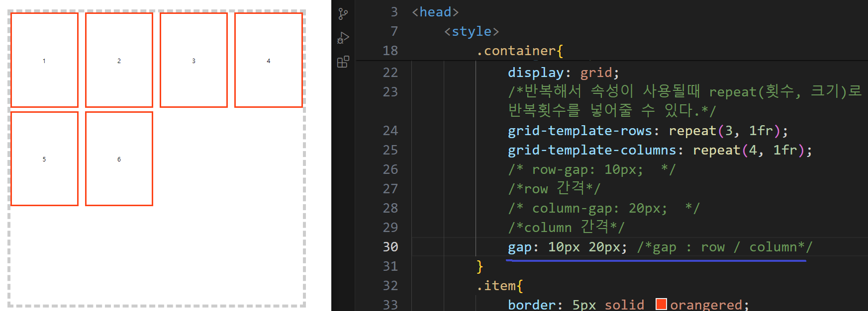
Task: Click the /*column 간격*/ comment
Action: 567,227
